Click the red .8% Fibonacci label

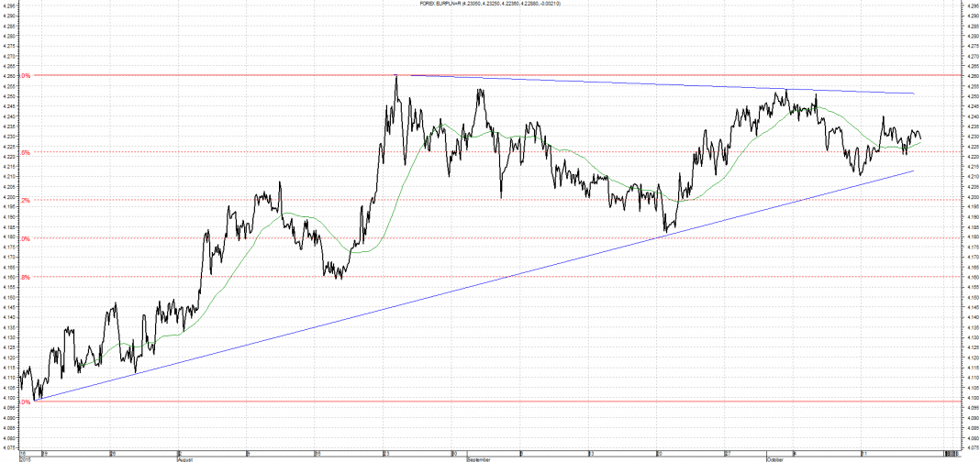[x=25, y=277]
